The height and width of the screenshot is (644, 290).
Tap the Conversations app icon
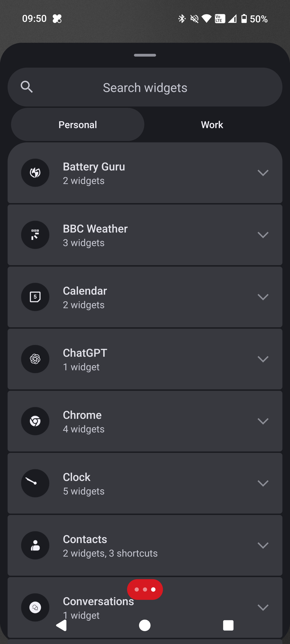[x=35, y=607]
